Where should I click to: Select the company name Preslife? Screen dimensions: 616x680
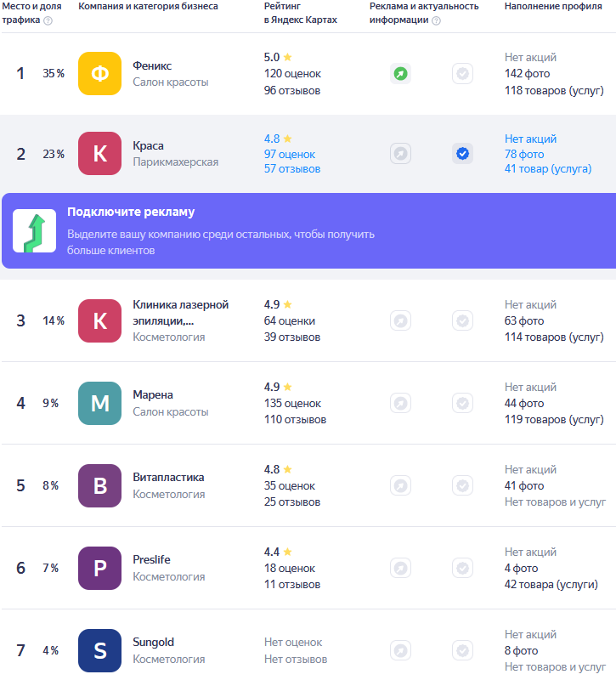(x=152, y=559)
